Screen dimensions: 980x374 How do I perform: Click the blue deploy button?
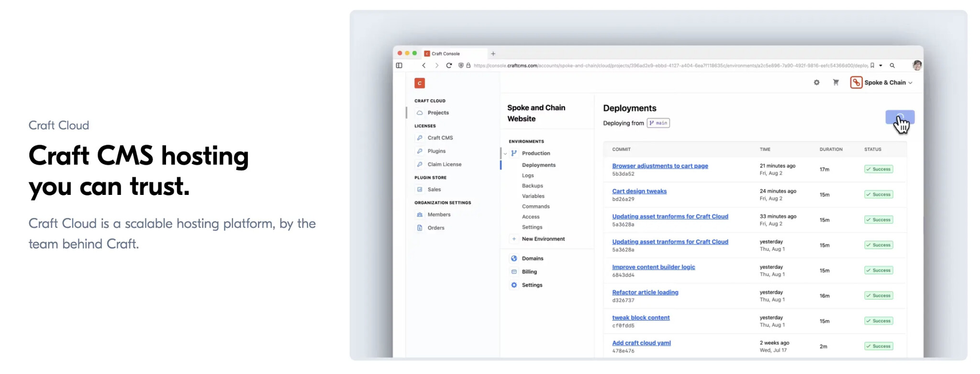coord(900,117)
